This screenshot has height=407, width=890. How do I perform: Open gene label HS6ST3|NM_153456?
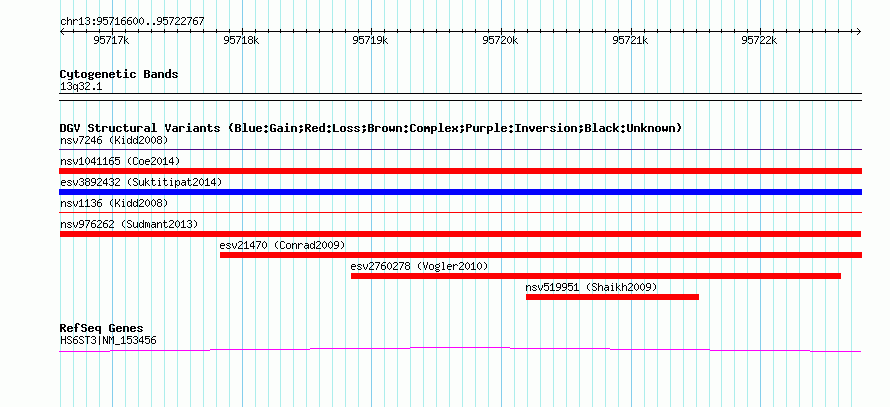coord(108,341)
